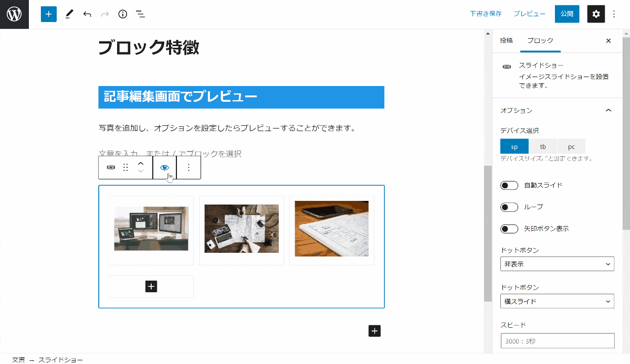Enable the 自動スライド toggle
The height and width of the screenshot is (364, 630).
[x=509, y=185]
